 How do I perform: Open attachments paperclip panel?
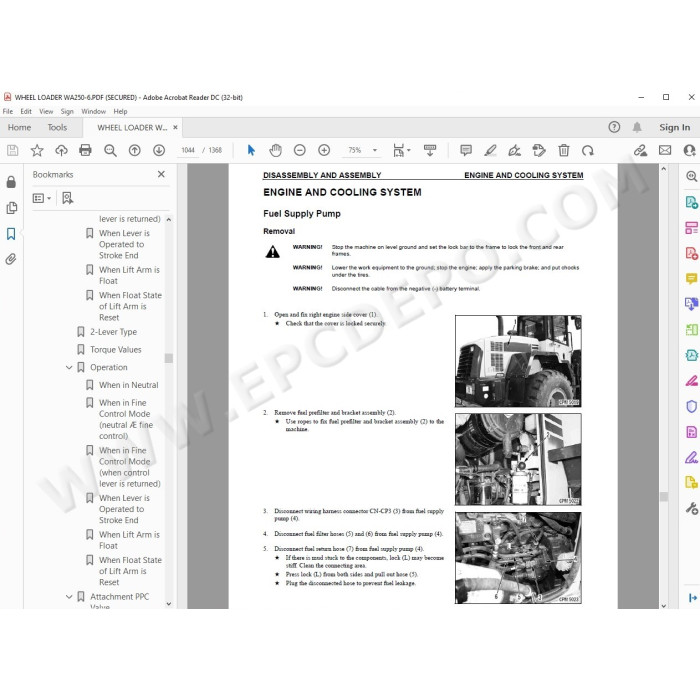pyautogui.click(x=11, y=259)
